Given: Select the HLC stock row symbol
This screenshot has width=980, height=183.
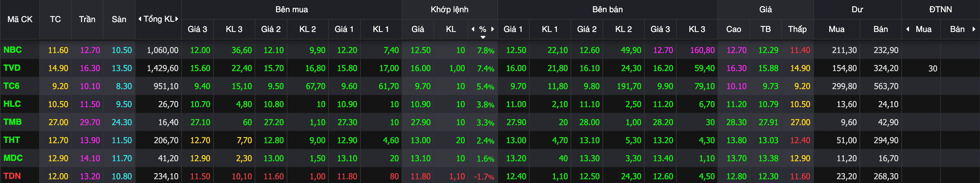Looking at the screenshot, I should point(12,104).
